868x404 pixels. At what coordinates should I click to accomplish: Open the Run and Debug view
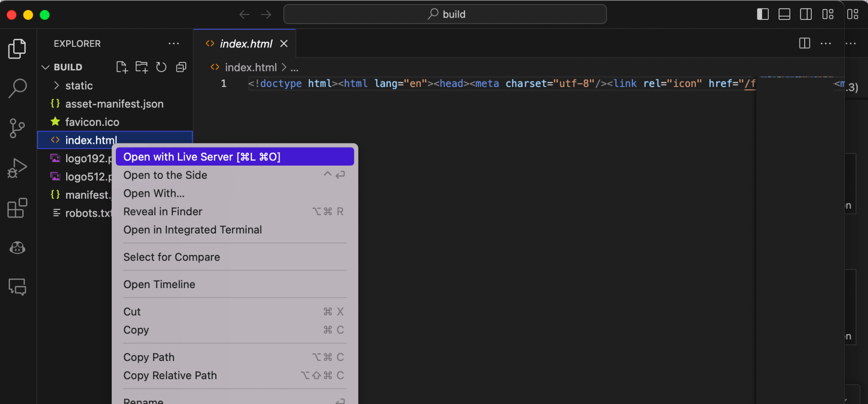(17, 168)
